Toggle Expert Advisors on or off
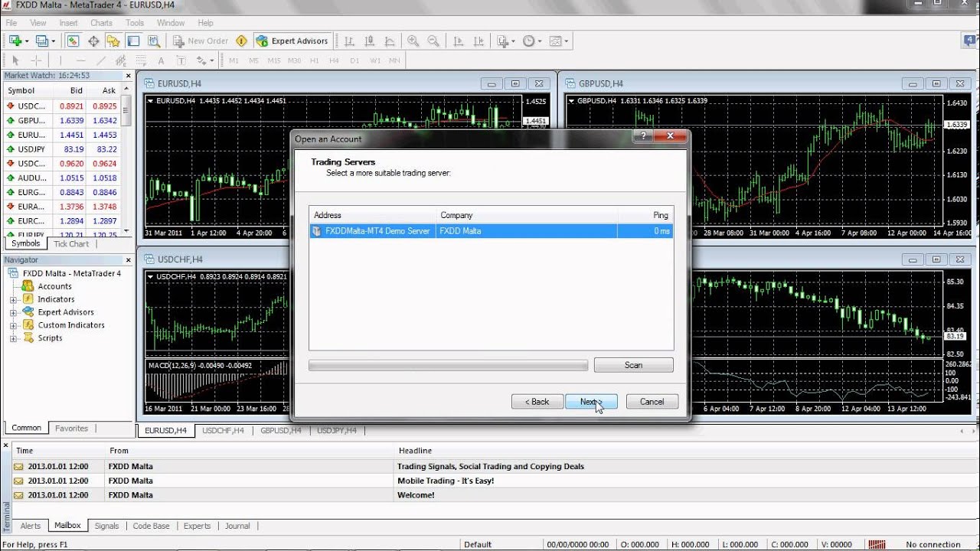This screenshot has height=551, width=980. click(x=292, y=41)
